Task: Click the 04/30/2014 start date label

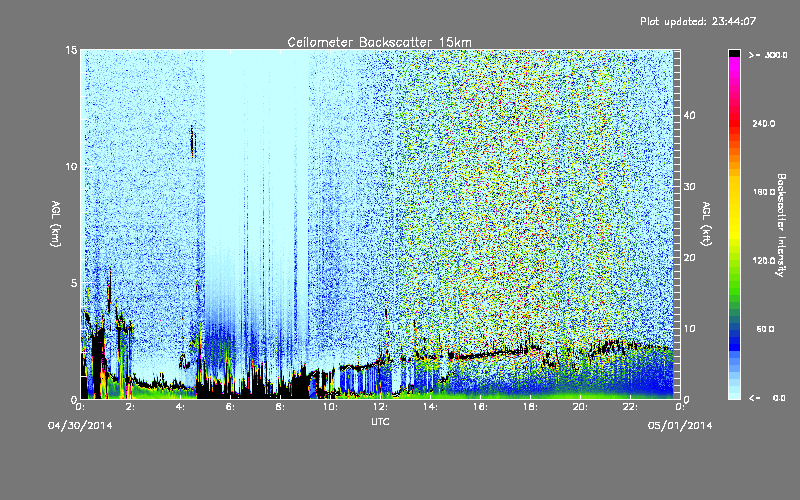Action: point(80,426)
